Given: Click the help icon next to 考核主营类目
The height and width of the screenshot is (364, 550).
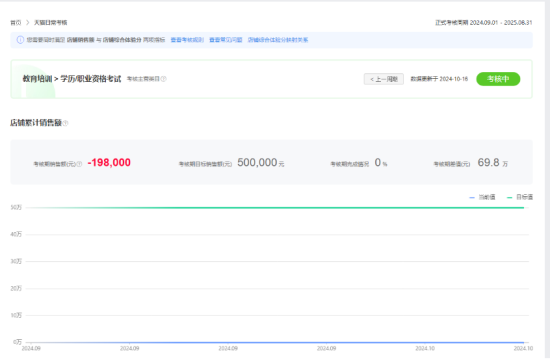Looking at the screenshot, I should (x=163, y=79).
